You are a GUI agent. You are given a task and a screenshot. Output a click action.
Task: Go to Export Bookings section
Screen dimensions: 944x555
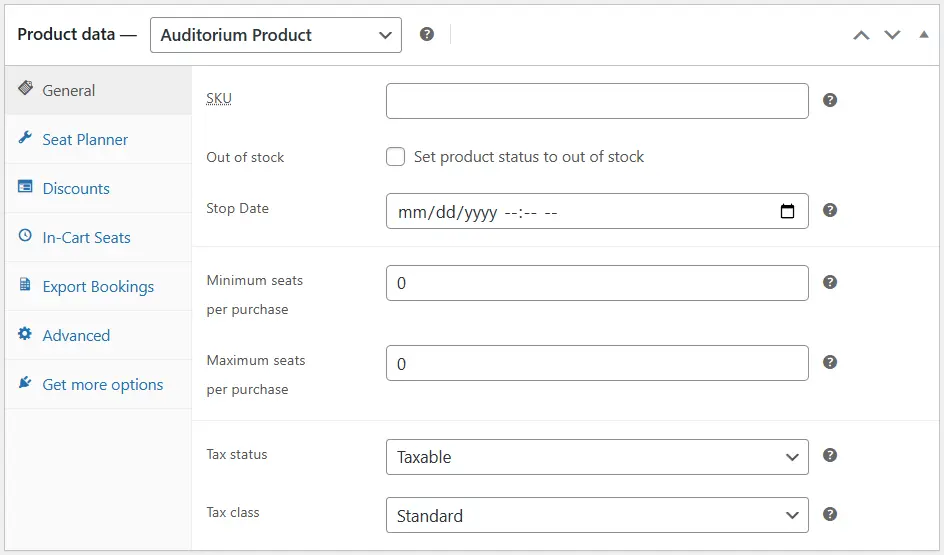tap(98, 287)
